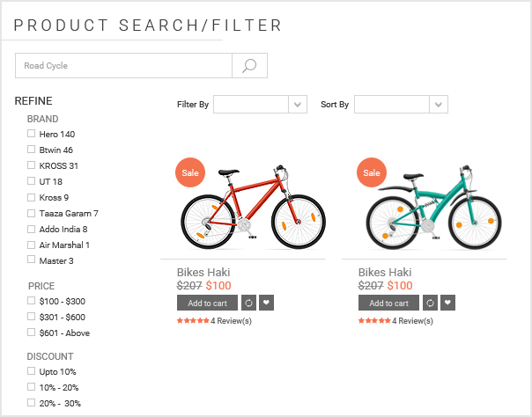The image size is (532, 417).
Task: Expand the Sort By dropdown
Action: tap(401, 105)
